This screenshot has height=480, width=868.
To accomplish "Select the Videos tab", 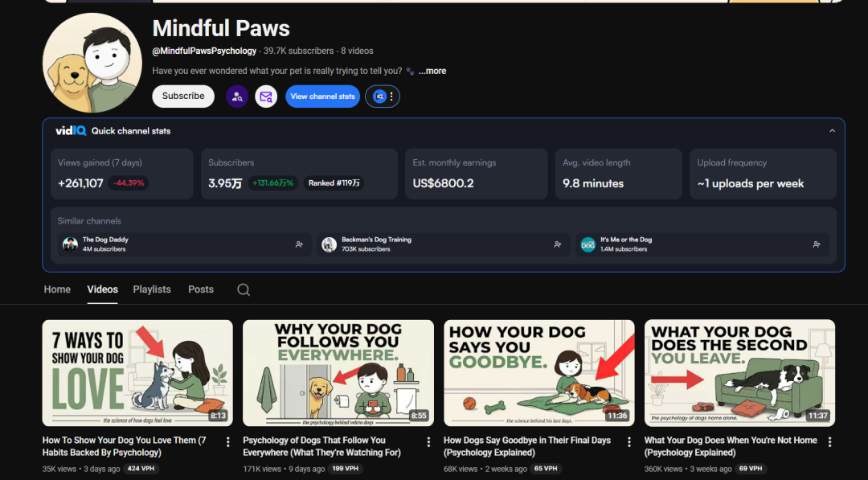I will (x=102, y=289).
